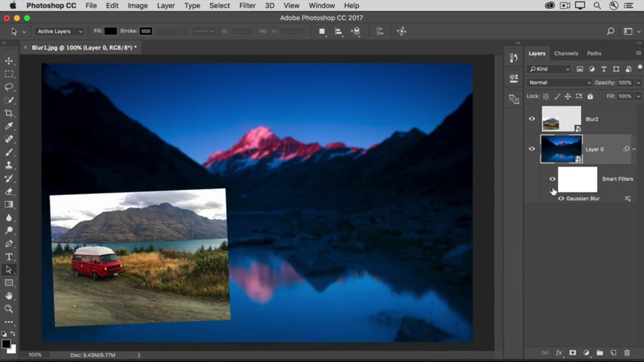The height and width of the screenshot is (362, 644).
Task: Activate the Horizontal Type tool
Action: coord(9,257)
